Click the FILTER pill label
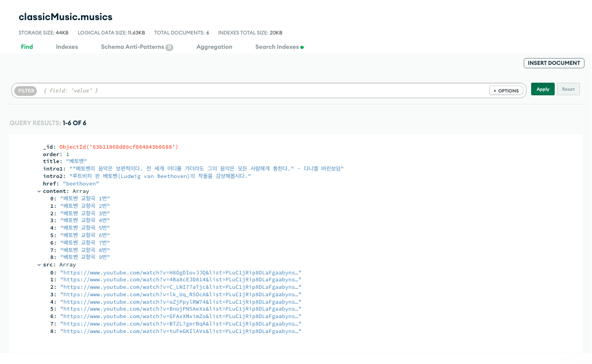 [25, 90]
